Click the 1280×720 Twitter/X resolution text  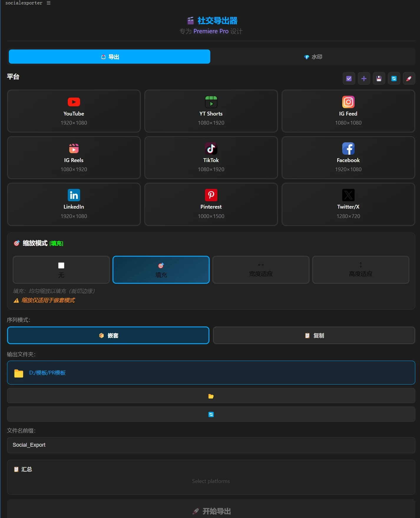click(x=348, y=216)
